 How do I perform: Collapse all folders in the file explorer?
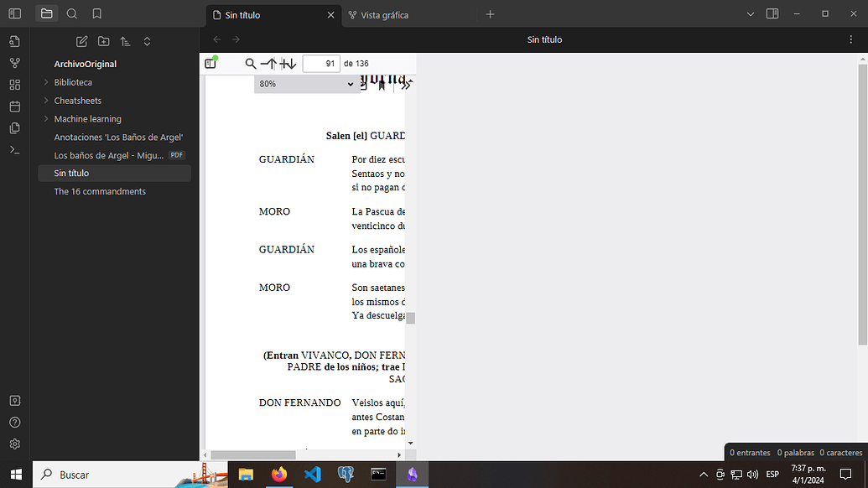tap(148, 40)
